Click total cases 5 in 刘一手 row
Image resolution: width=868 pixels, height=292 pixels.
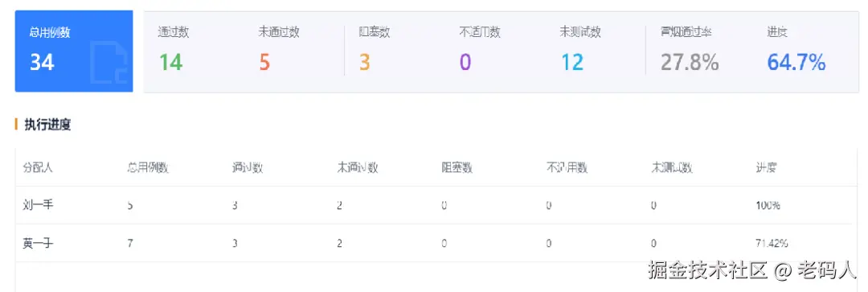[x=130, y=206]
